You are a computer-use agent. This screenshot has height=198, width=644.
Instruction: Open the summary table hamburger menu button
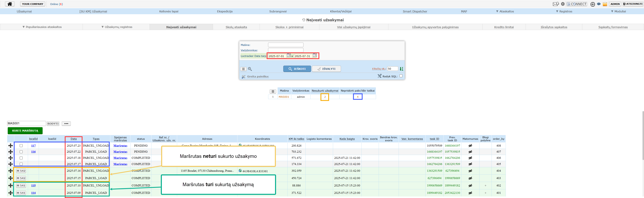pyautogui.click(x=273, y=91)
